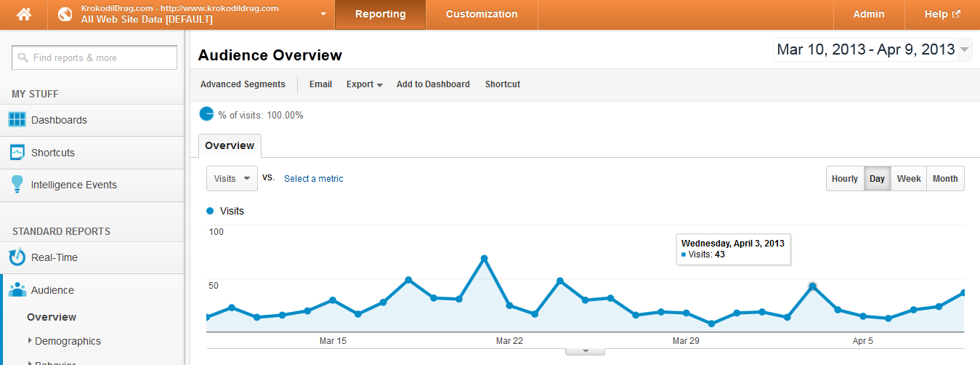Switch chart granularity to Hourly
The image size is (980, 365).
click(844, 179)
